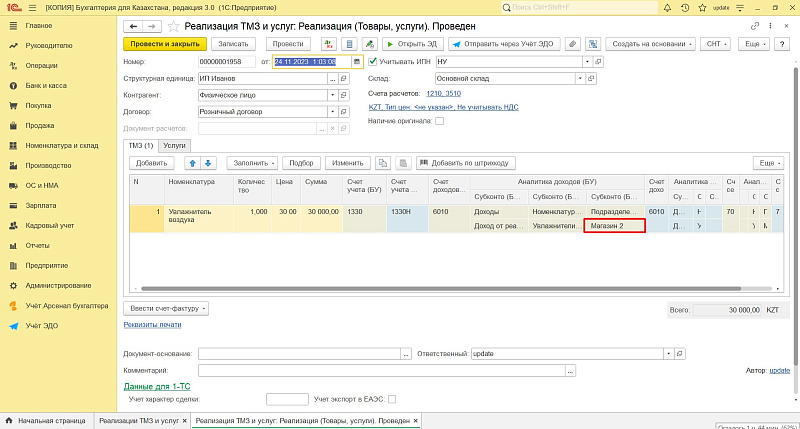This screenshot has height=429, width=800.
Task: Go back with the left arrow button
Action: [135, 25]
